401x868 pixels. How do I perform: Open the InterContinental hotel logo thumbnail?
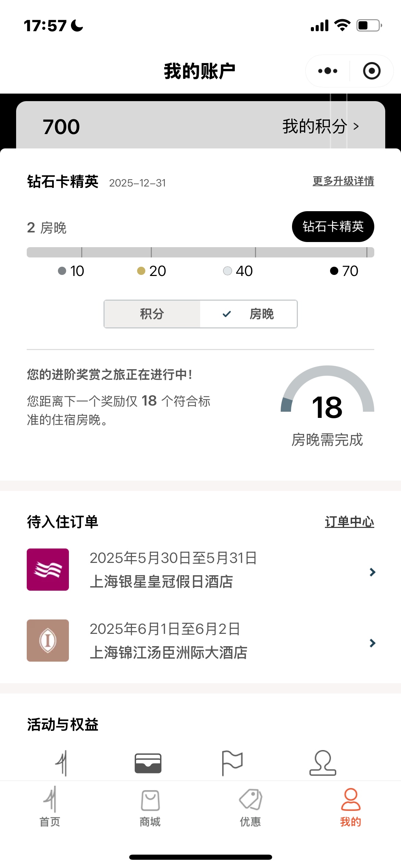(x=48, y=640)
